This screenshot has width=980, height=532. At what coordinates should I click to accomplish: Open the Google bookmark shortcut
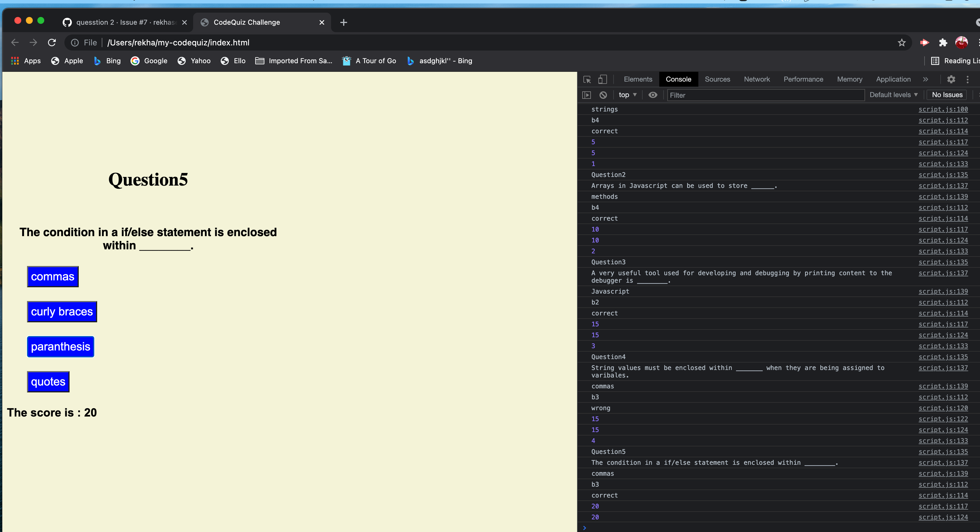[x=149, y=61]
